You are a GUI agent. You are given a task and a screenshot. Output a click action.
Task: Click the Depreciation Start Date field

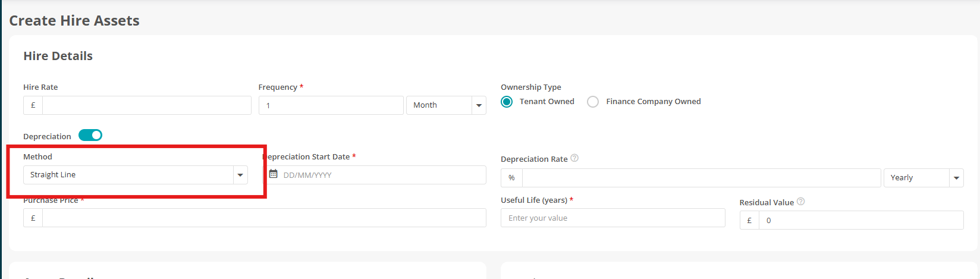coord(375,175)
